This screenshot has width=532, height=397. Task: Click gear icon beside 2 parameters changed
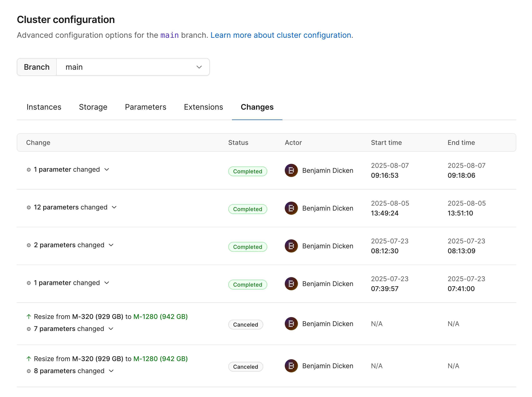(29, 245)
